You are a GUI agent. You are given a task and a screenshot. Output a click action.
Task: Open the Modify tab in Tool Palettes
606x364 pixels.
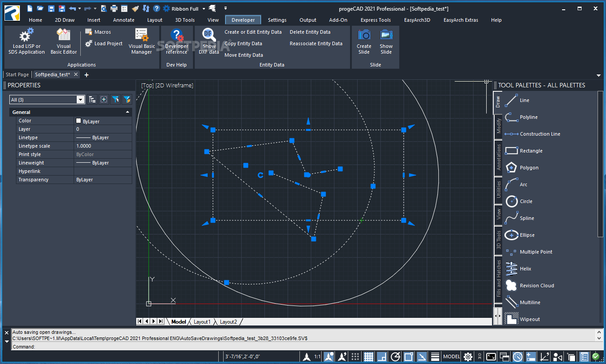(x=499, y=126)
